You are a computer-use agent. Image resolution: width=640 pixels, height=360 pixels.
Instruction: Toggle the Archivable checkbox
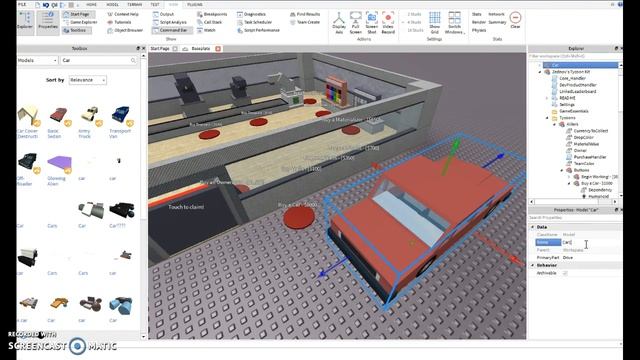coord(565,273)
